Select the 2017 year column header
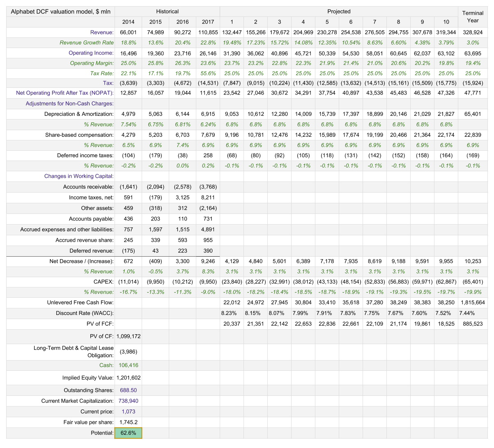Screen dimensions: 494x448 208,22
